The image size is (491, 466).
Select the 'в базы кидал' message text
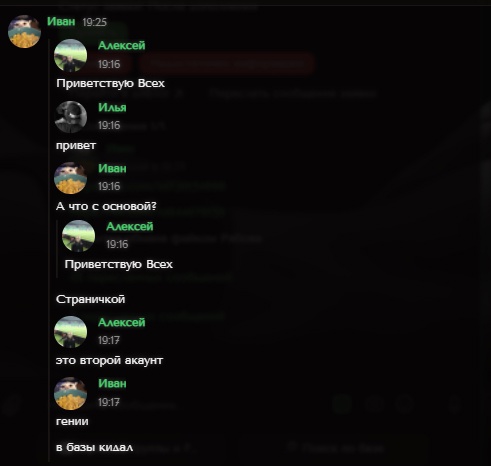95,447
